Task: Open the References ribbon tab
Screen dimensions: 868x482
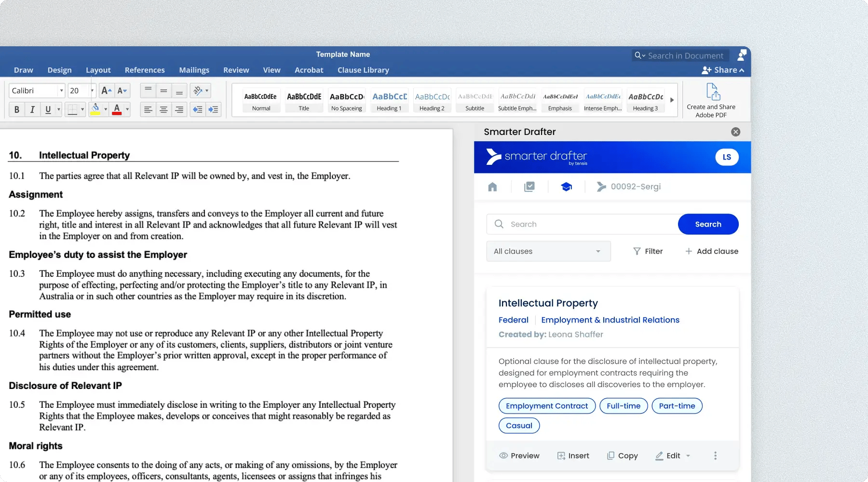Action: point(145,70)
